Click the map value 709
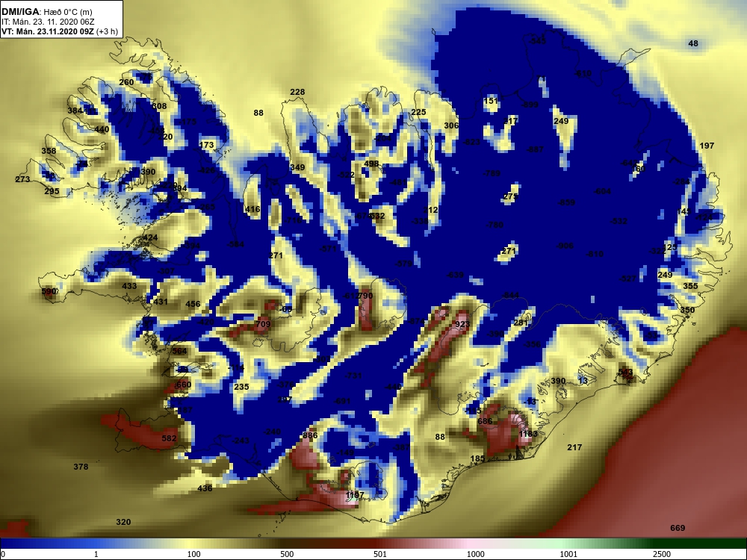Image resolution: width=747 pixels, height=560 pixels. coord(263,324)
